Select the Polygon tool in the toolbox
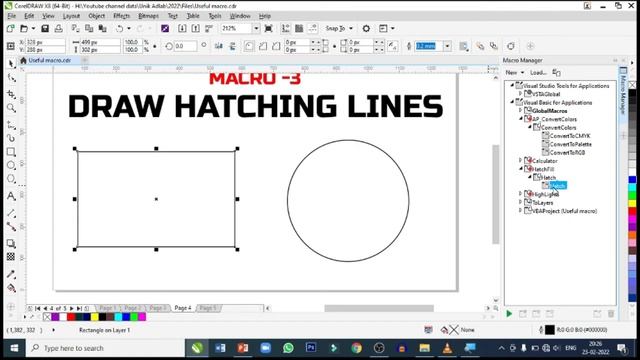640x360 pixels. click(x=11, y=179)
